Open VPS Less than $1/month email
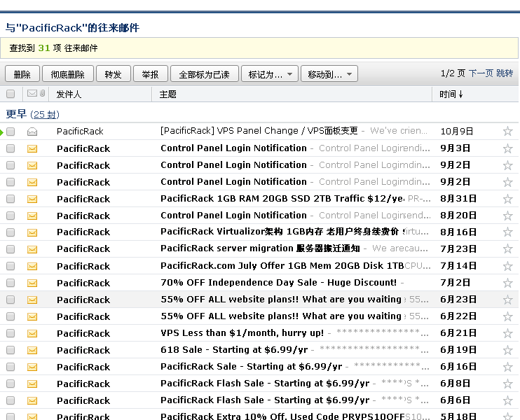The height and width of the screenshot is (420, 520). pos(242,333)
